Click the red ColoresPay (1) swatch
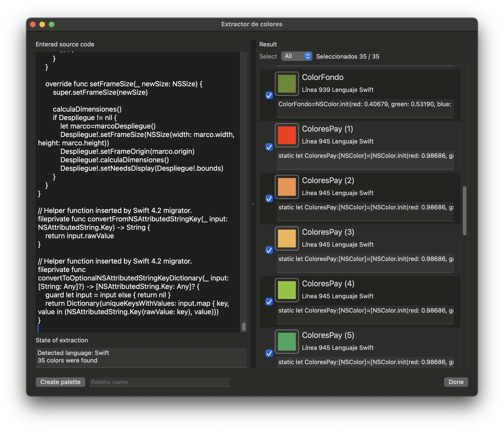Screen dimensions: 504x431 (x=286, y=135)
